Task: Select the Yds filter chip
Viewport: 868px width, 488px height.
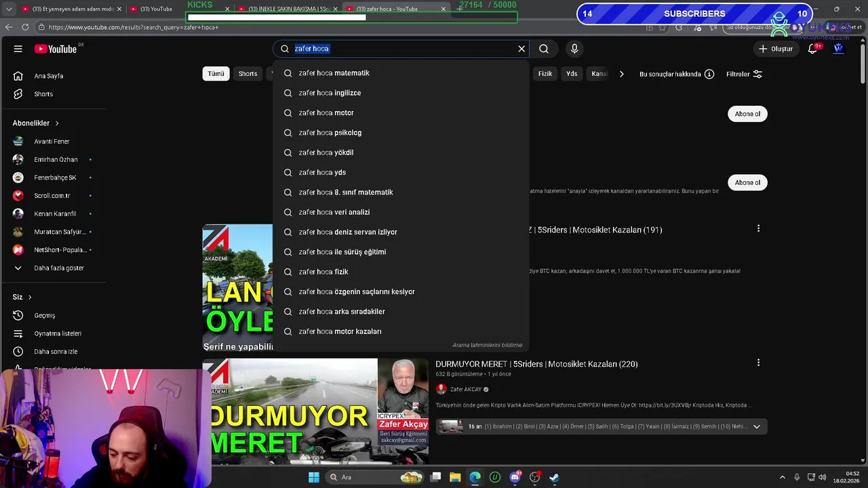Action: tap(572, 74)
